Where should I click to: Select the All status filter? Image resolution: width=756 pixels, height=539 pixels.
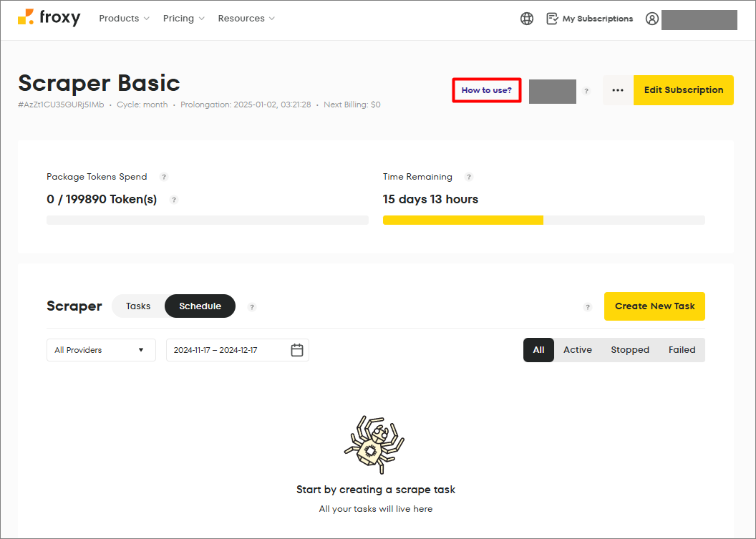(x=538, y=350)
